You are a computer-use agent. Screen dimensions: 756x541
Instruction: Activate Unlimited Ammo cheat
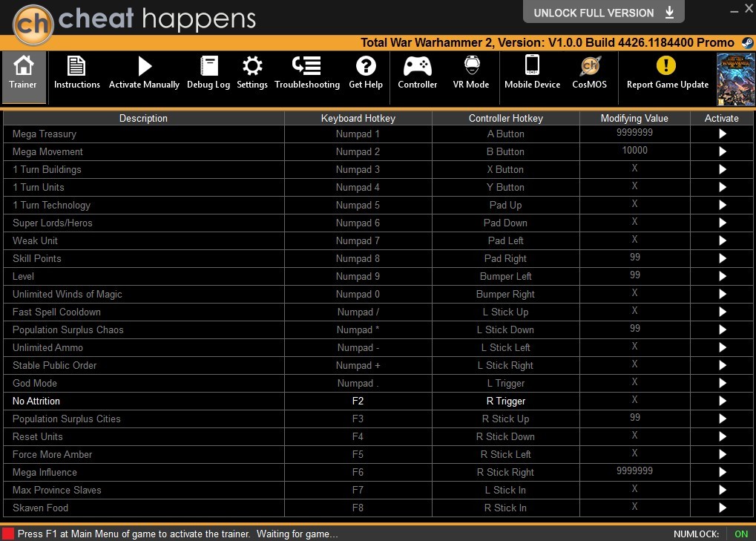coord(723,348)
